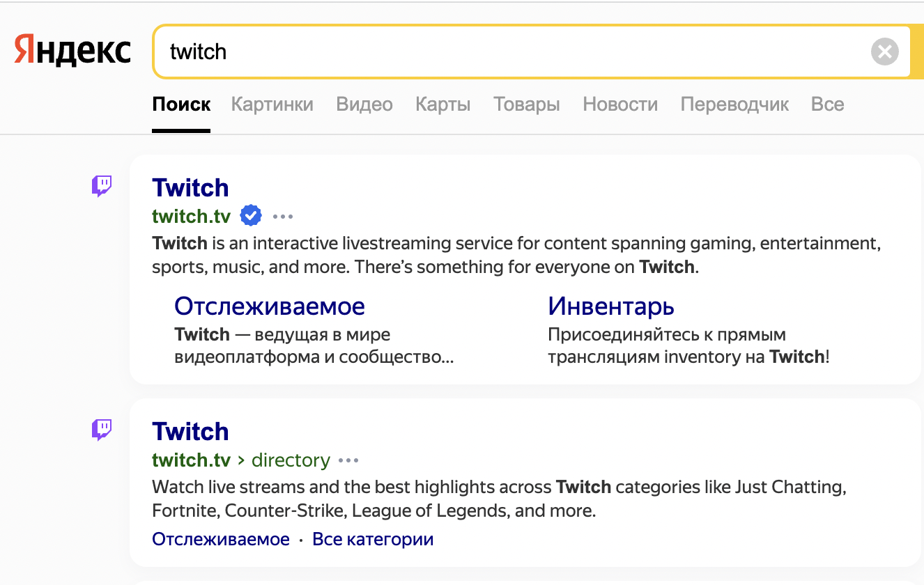
Task: Click the blue verified badge next to twitch.tv
Action: click(251, 216)
